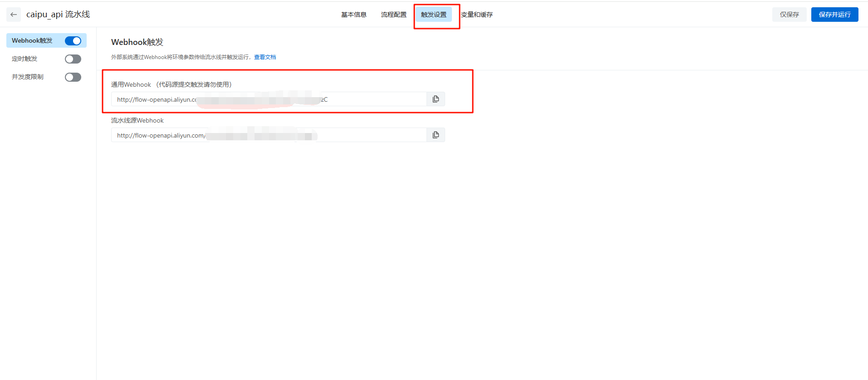Go back using the left arrow icon
868x380 pixels.
tap(14, 15)
